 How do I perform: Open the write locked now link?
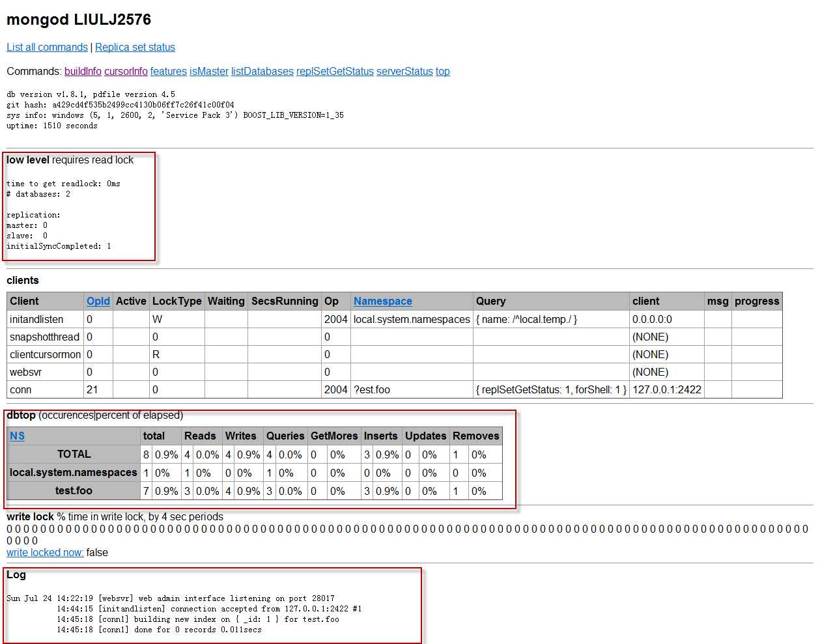pos(45,552)
